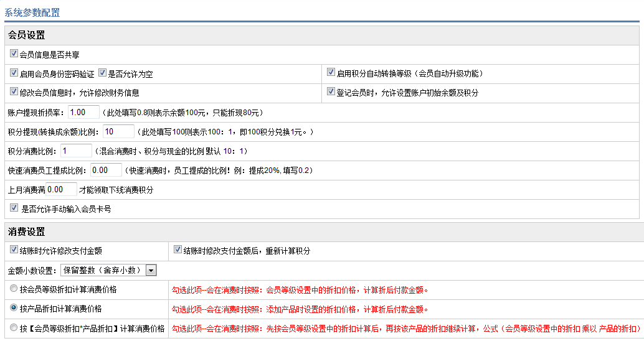Click the 积分提现比例 input box
This screenshot has width=644, height=341.
click(x=118, y=131)
